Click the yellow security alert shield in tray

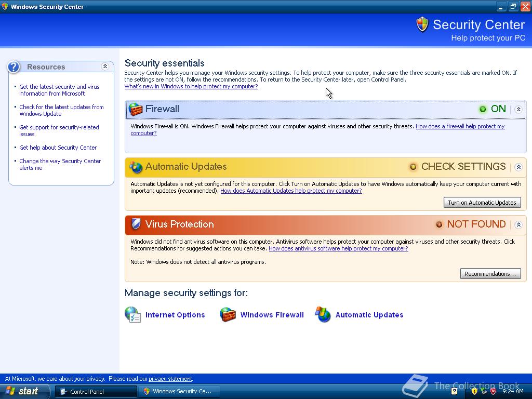(x=474, y=391)
